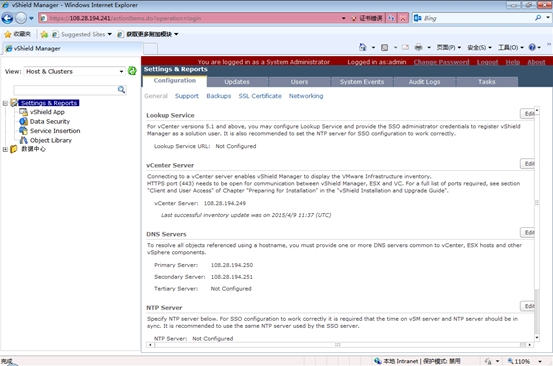This screenshot has width=553, height=366.
Task: Click the inventory search text field
Action: pos(66,90)
